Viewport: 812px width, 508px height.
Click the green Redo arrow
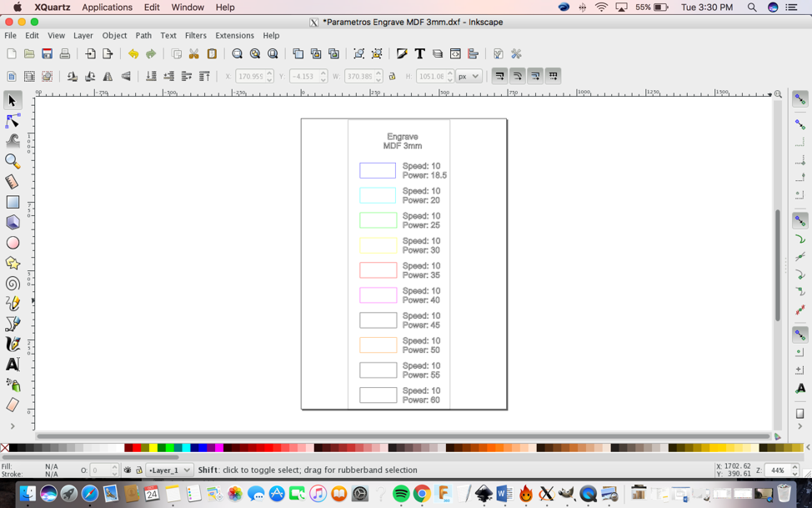click(151, 54)
